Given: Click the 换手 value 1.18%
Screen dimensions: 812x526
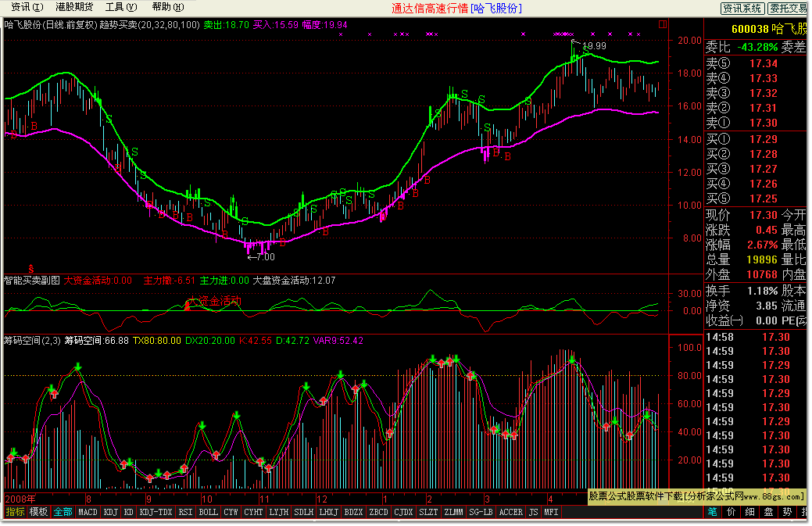Looking at the screenshot, I should tap(762, 291).
